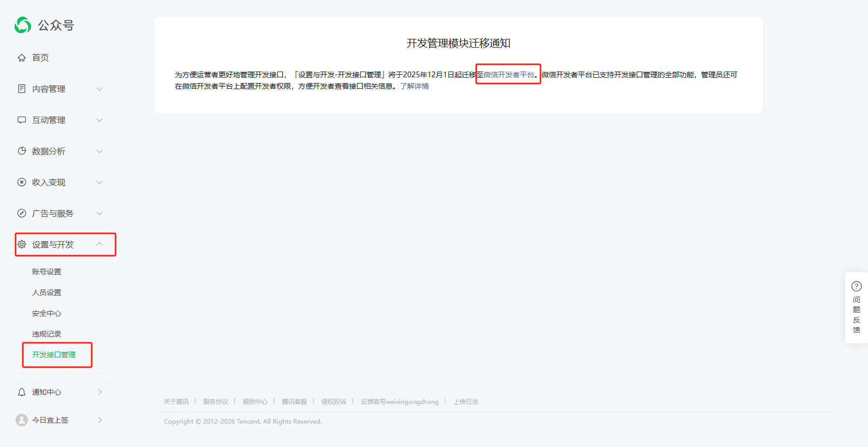Screen dimensions: 868x447
Task: Click the 今日宜上签 account name
Action: pos(50,420)
